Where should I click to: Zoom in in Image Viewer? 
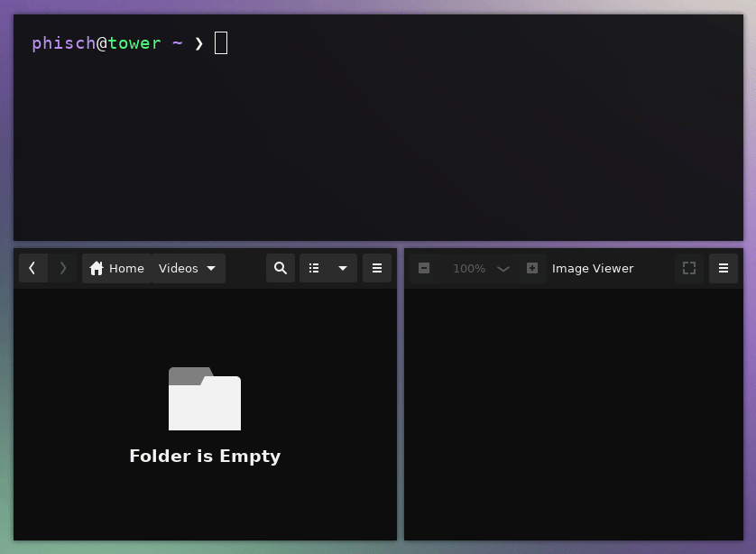coord(531,268)
